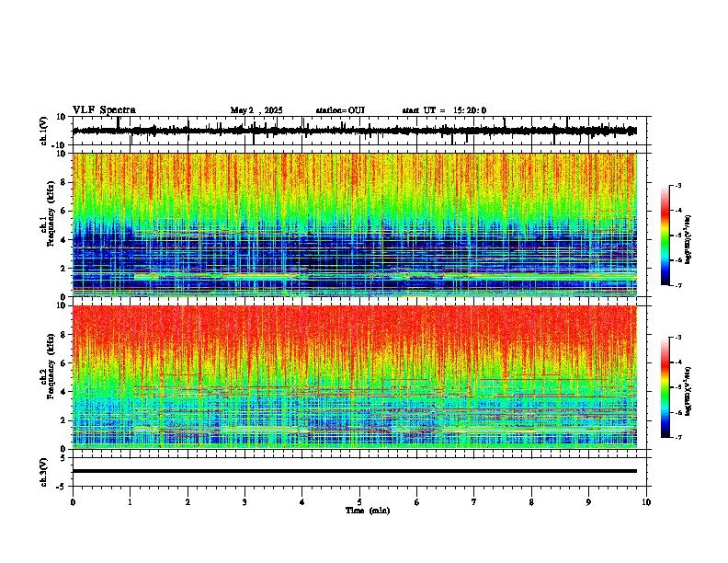Select the date "May 2 , 2025"

click(256, 110)
